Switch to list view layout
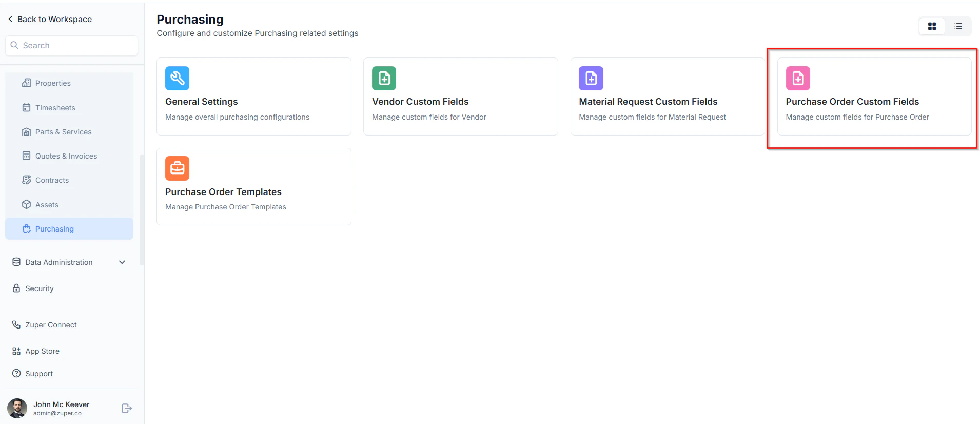Screen dimensions: 980x424 [958, 26]
